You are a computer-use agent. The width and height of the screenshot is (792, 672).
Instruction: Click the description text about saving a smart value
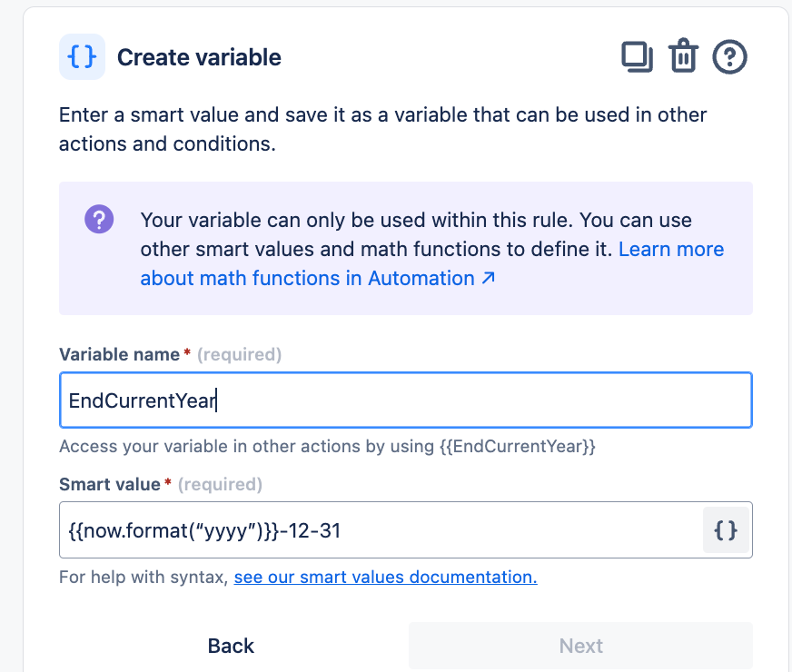coord(382,129)
